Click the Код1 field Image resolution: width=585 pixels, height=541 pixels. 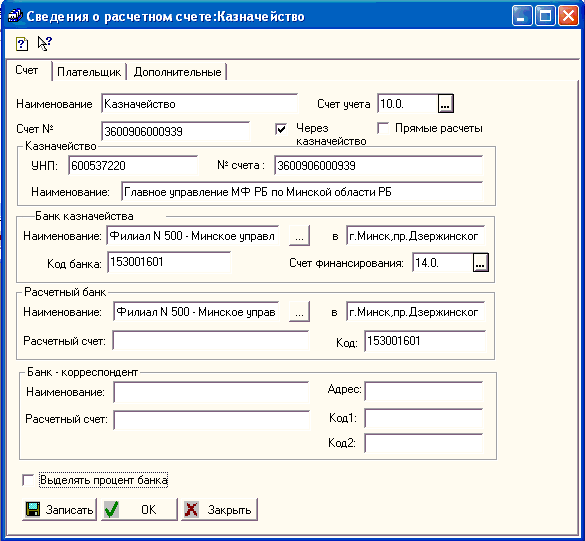424,418
